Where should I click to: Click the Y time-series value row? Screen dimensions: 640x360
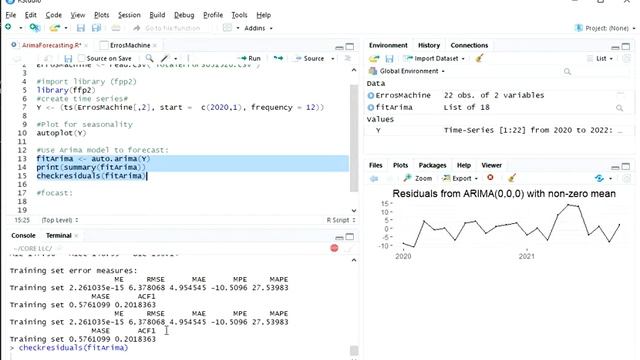tap(499, 131)
